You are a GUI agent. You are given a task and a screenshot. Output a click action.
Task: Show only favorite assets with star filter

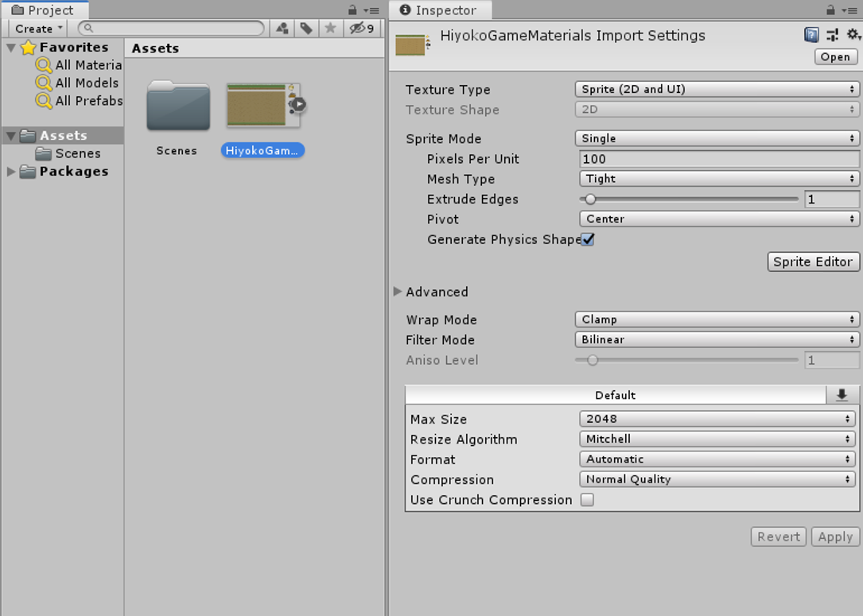(332, 28)
